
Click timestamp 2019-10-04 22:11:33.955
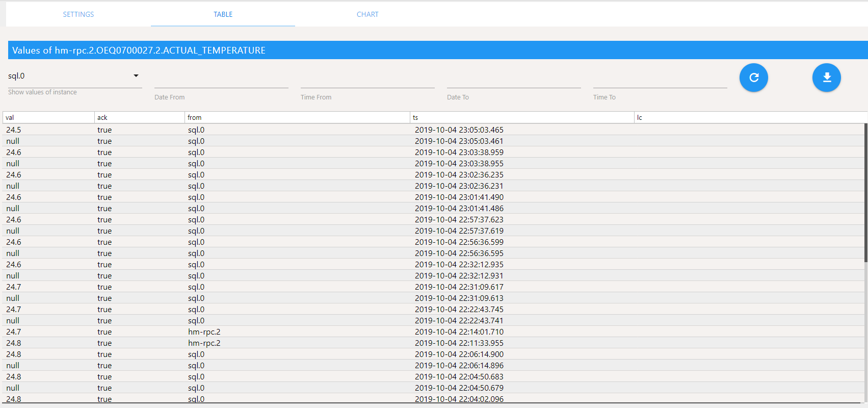click(459, 343)
